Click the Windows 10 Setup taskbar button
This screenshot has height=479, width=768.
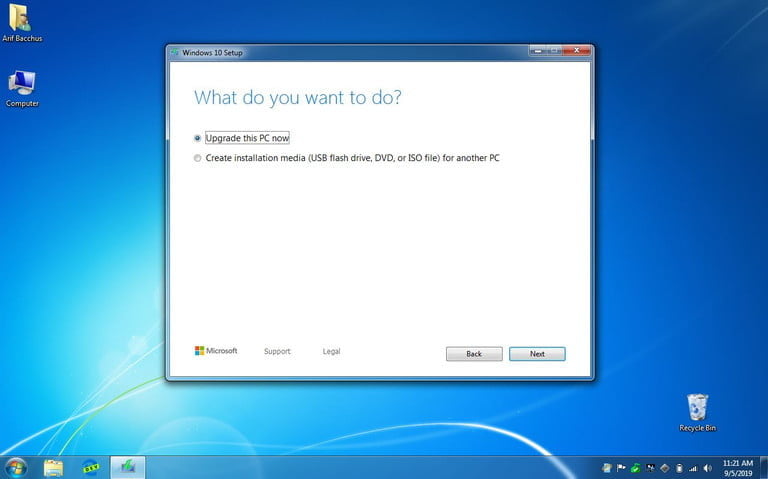(128, 467)
